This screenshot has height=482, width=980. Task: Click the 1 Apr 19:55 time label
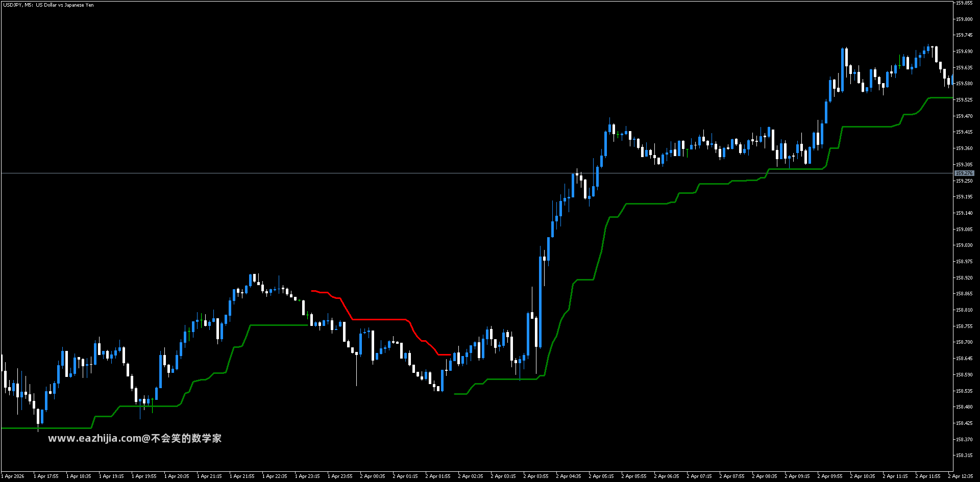point(144,476)
